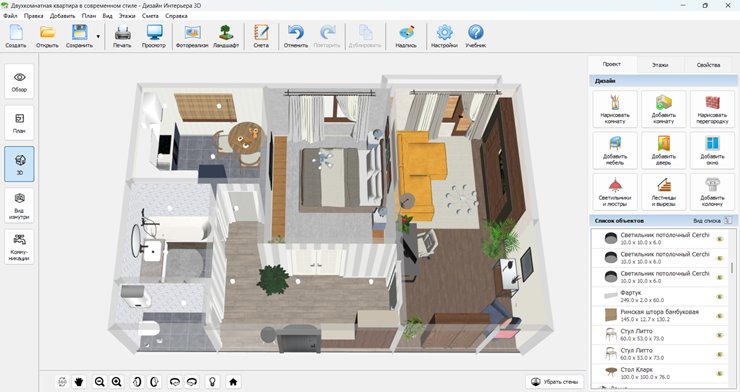Click Нарисовать комнату

click(x=615, y=109)
